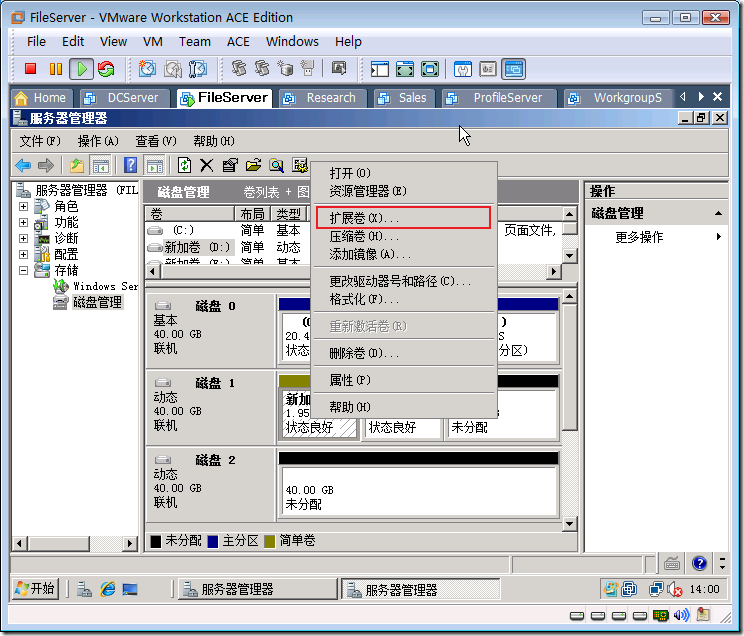Open the Snapshot Manager icon
Viewport: 744px width, 636px height.
point(198,69)
